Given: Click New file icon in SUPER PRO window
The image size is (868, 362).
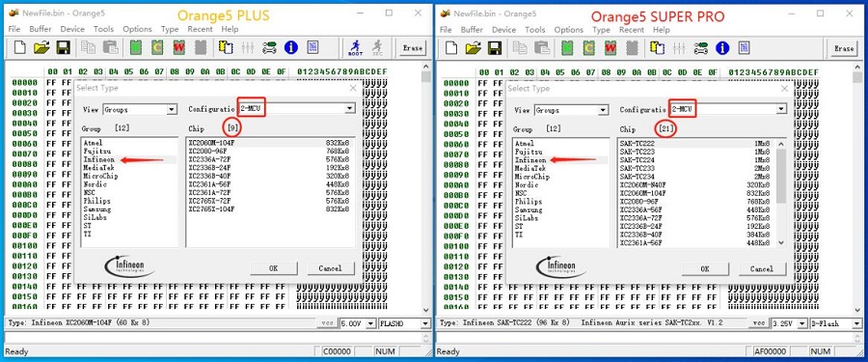Looking at the screenshot, I should [451, 47].
